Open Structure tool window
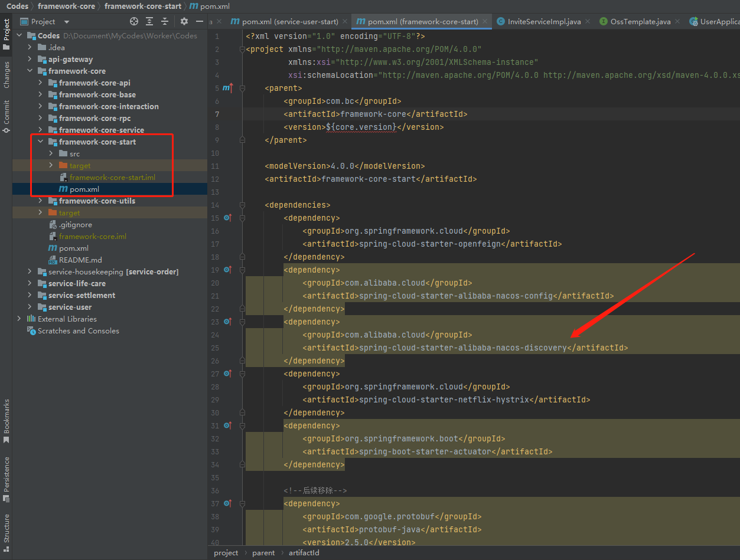The image size is (740, 560). pyautogui.click(x=6, y=532)
